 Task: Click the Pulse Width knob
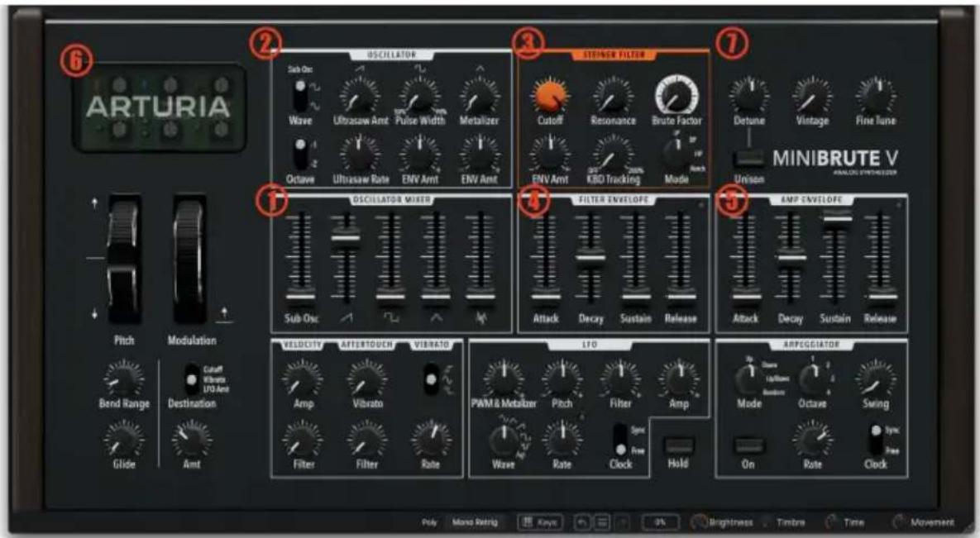point(420,96)
